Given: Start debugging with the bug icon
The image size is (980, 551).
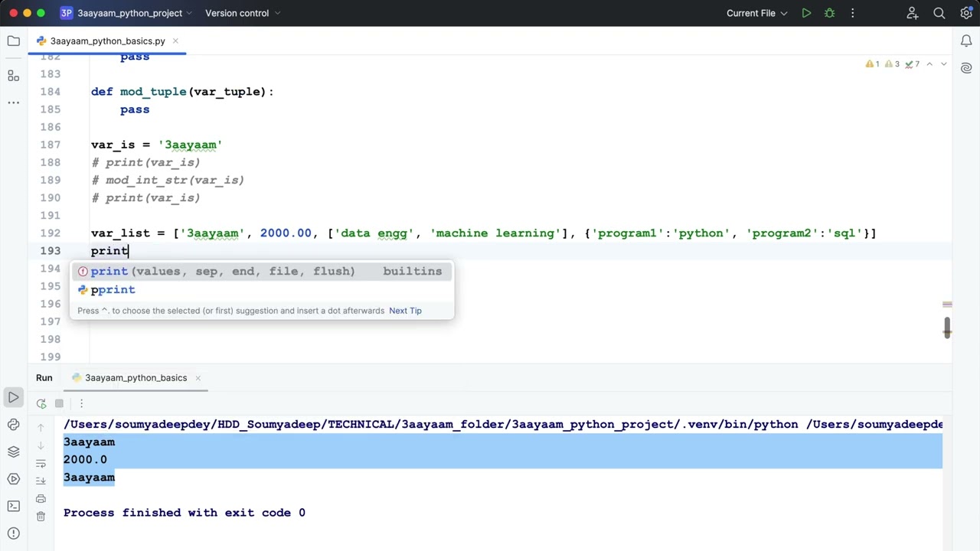Looking at the screenshot, I should tap(829, 13).
